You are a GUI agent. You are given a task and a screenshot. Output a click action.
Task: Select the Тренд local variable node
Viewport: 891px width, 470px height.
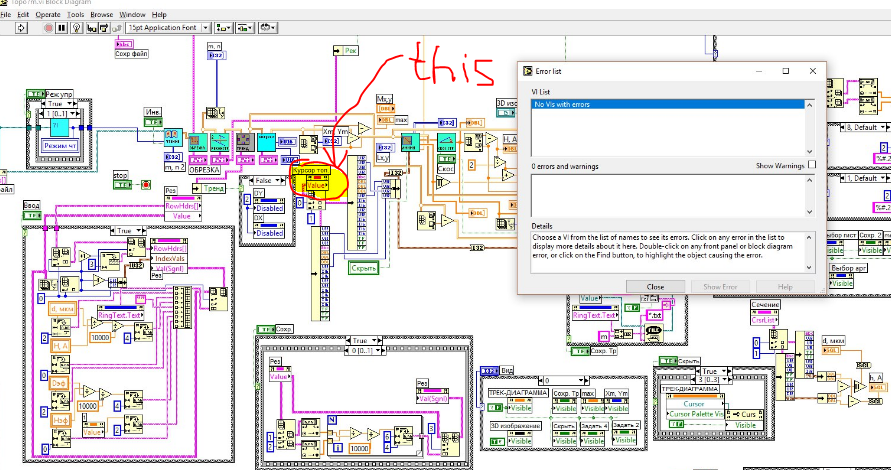210,188
